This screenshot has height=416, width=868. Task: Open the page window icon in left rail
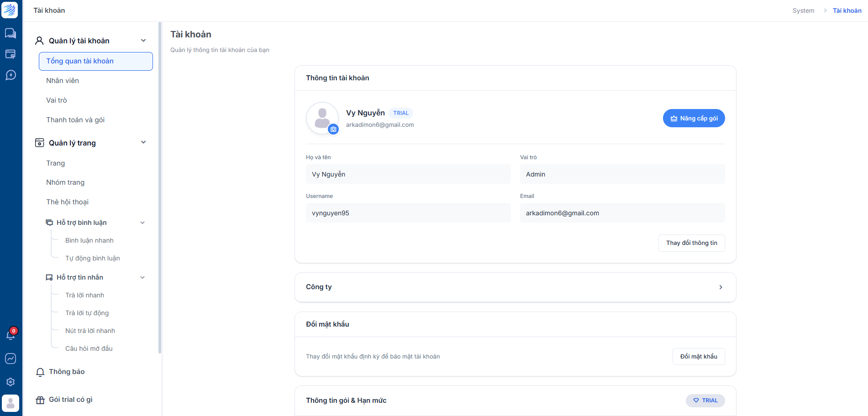click(x=11, y=54)
